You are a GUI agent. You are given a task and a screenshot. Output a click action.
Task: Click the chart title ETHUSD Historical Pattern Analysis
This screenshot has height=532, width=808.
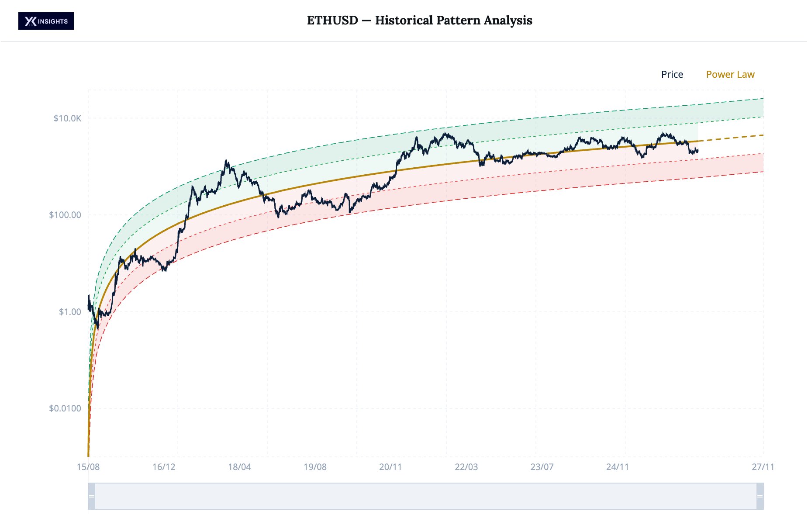coord(419,21)
